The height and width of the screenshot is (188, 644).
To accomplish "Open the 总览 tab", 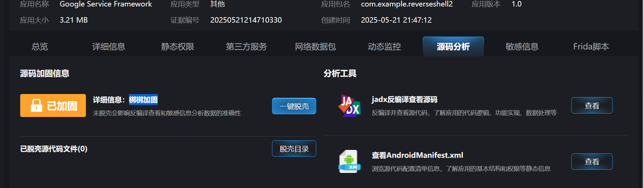I will point(40,47).
